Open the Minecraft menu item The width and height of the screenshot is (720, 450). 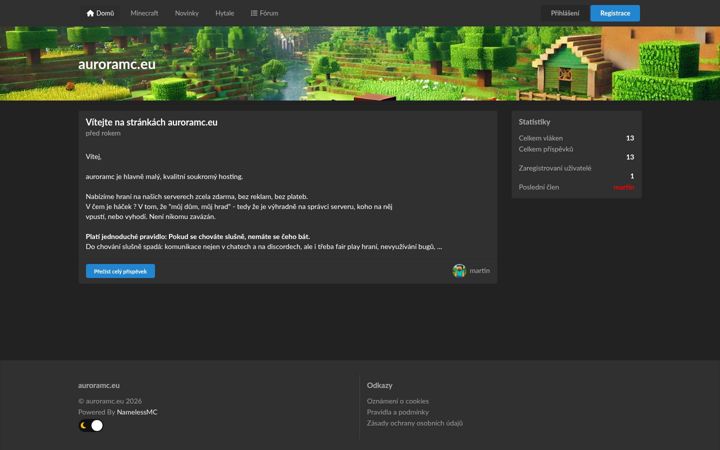click(144, 13)
